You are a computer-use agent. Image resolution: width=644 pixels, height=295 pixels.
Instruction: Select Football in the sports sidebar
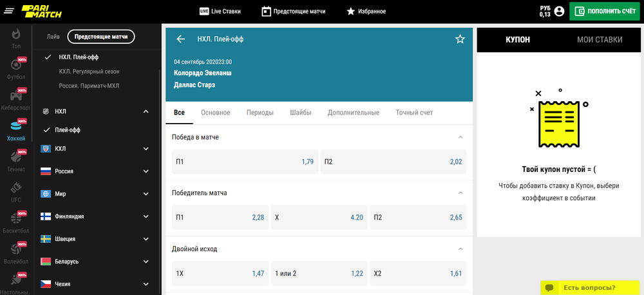point(16,68)
